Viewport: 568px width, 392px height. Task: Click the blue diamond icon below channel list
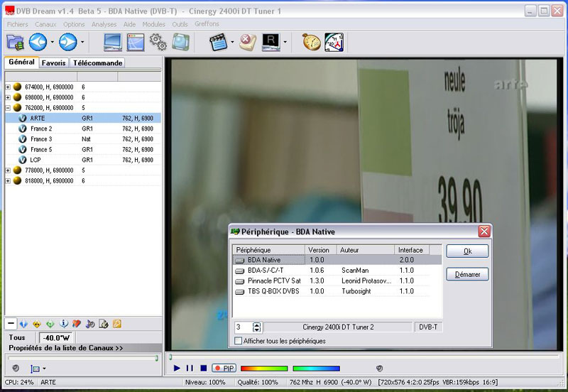(23, 324)
